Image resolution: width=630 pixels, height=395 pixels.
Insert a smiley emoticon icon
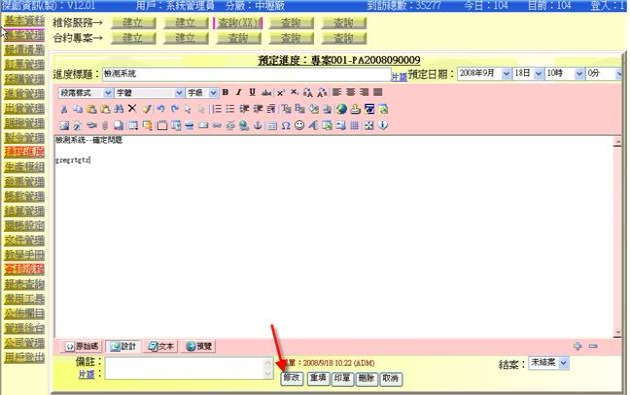[x=299, y=125]
